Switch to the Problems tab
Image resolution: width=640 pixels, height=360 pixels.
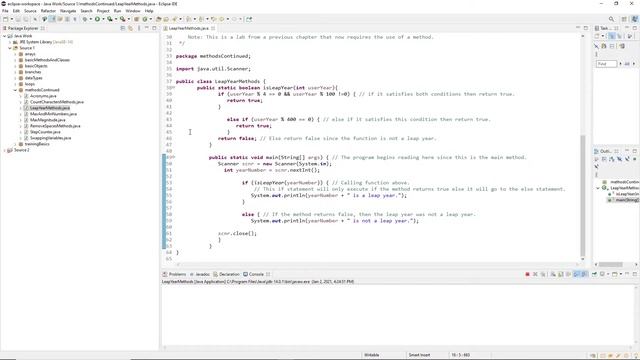point(174,274)
